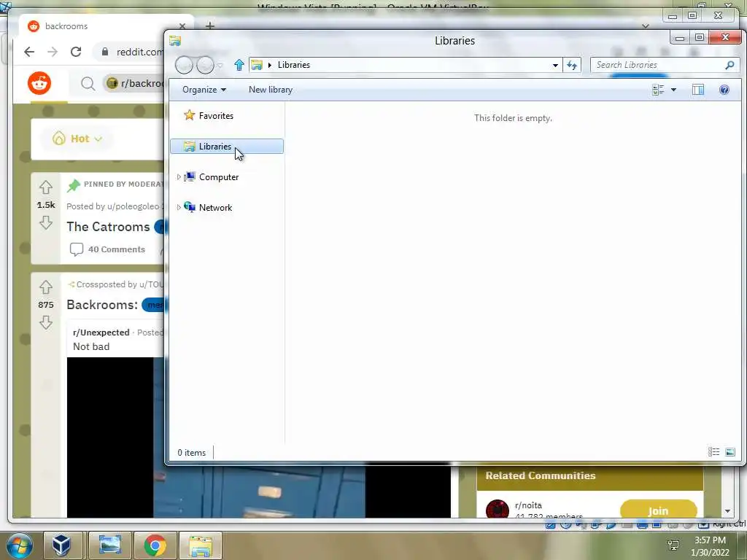Open the Help question mark icon
The height and width of the screenshot is (560, 747).
click(724, 90)
